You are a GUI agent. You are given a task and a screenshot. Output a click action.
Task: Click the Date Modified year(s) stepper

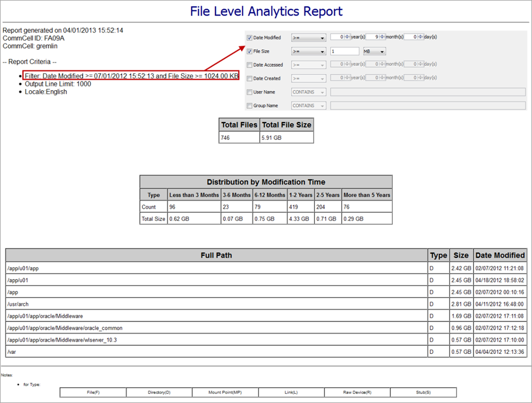345,38
